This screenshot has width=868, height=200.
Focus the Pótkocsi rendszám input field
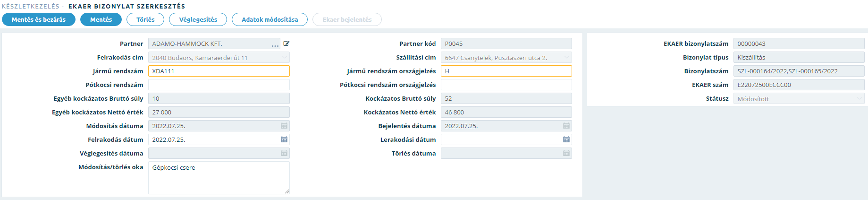pos(219,85)
